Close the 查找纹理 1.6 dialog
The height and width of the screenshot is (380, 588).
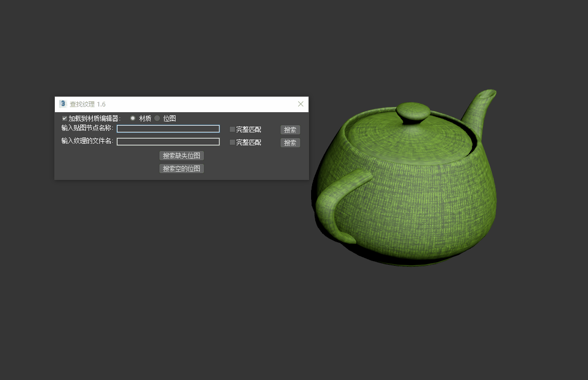click(301, 104)
